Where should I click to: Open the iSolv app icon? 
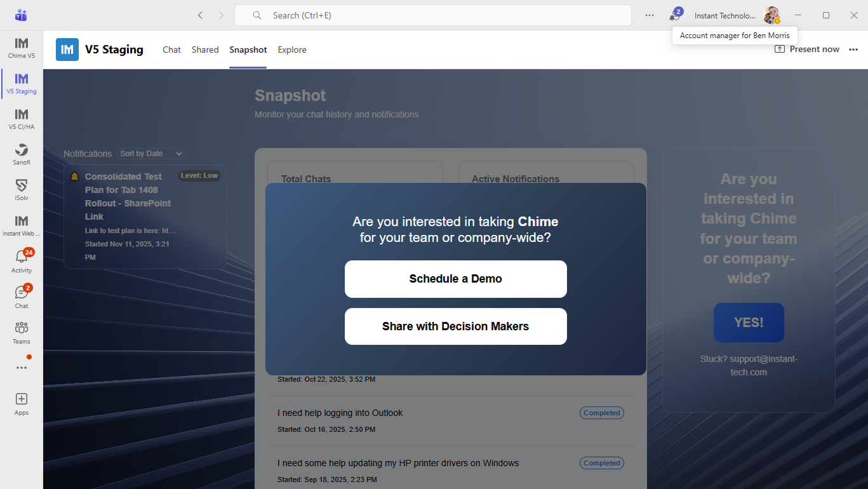22,190
